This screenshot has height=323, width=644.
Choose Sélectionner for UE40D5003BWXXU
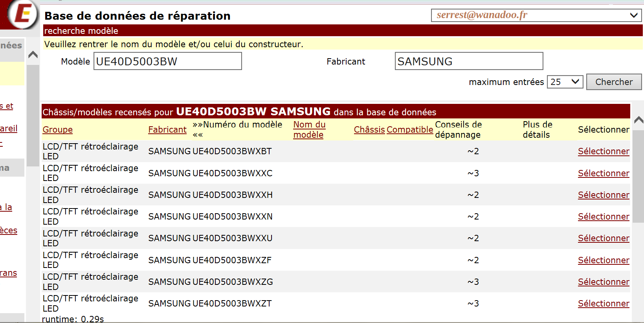point(603,238)
